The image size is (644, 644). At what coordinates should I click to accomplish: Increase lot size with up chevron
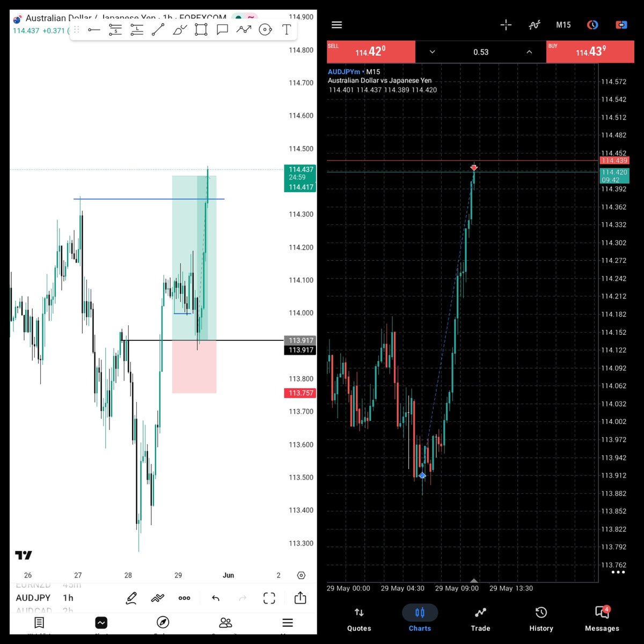coord(529,52)
